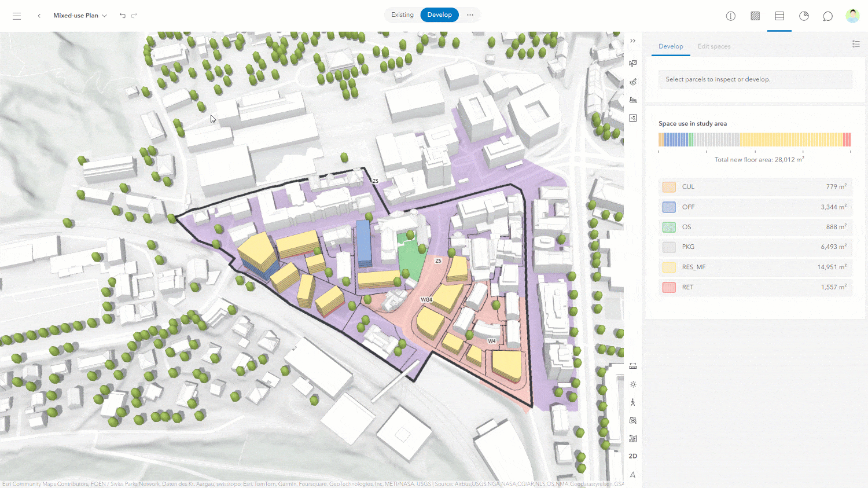Click the yellow RES_MF color swatch
The width and height of the screenshot is (868, 488).
click(668, 267)
